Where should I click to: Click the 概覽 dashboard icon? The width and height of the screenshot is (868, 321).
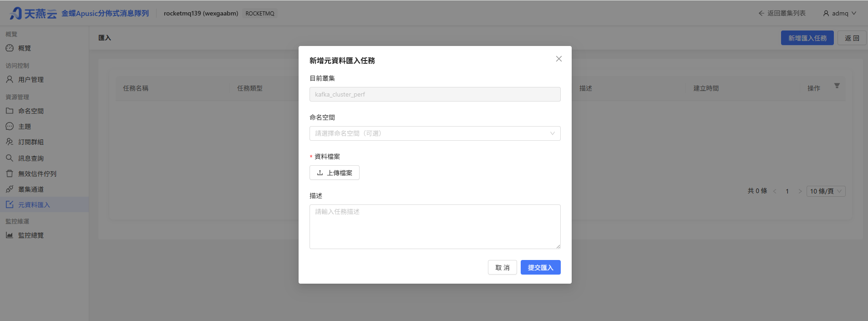[x=10, y=48]
